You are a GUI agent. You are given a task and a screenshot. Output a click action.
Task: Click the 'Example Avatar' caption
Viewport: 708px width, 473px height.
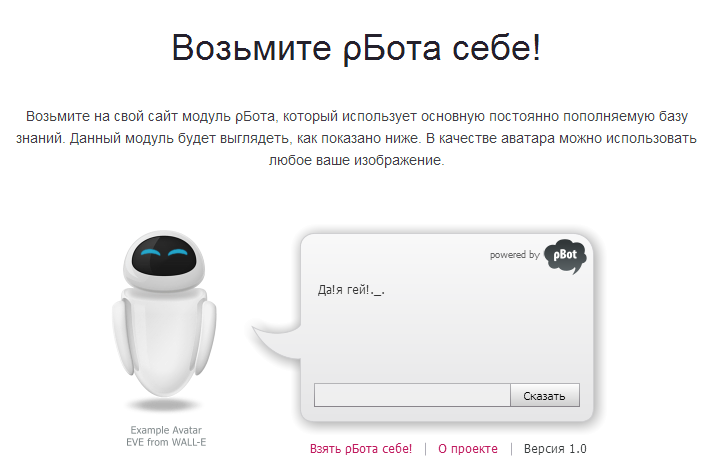tap(166, 430)
